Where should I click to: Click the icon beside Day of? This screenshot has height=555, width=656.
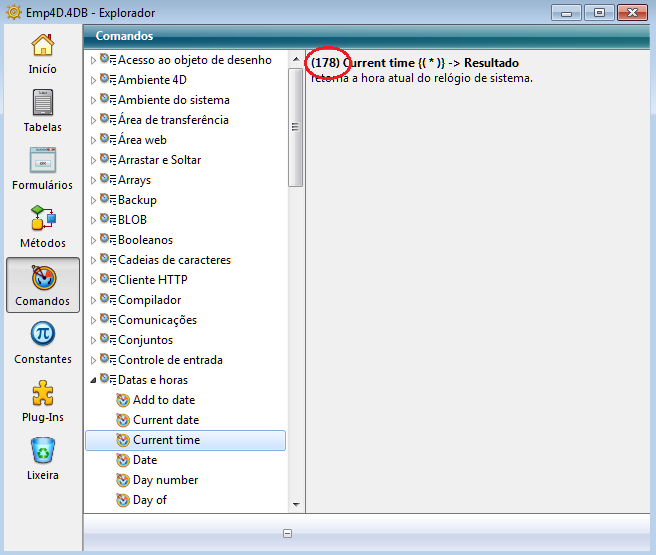123,500
